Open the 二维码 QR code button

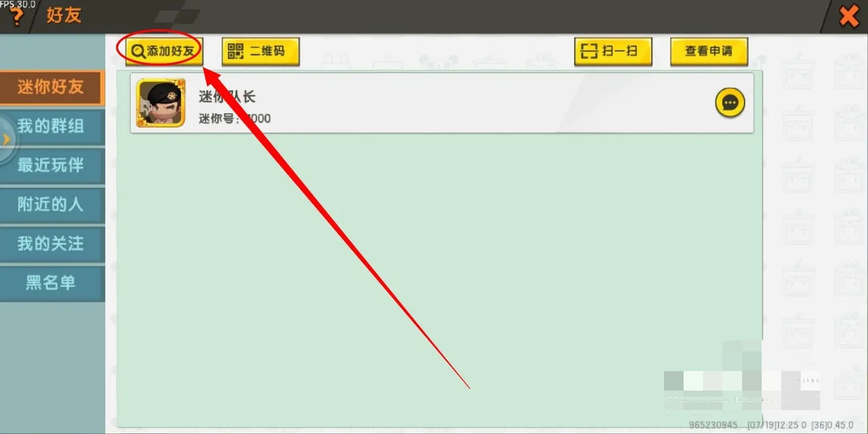260,52
